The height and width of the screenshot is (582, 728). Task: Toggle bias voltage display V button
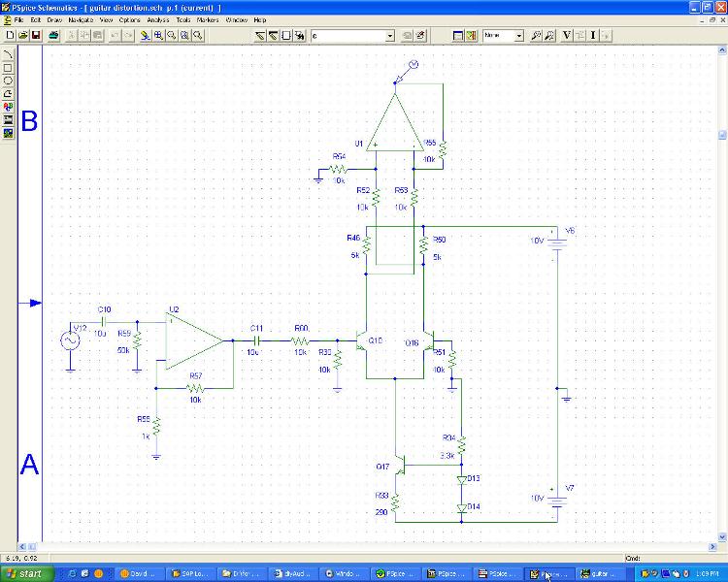(x=567, y=35)
